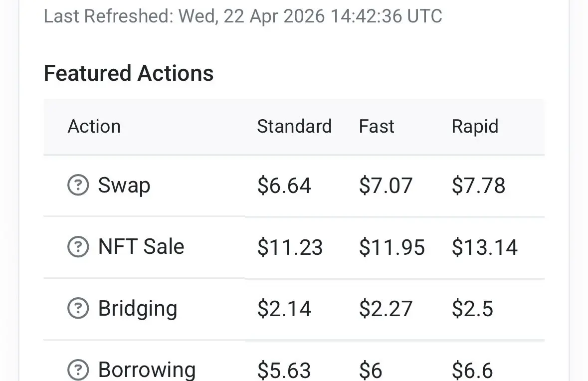The image size is (588, 381).
Task: Select the Fast column header
Action: click(x=377, y=126)
